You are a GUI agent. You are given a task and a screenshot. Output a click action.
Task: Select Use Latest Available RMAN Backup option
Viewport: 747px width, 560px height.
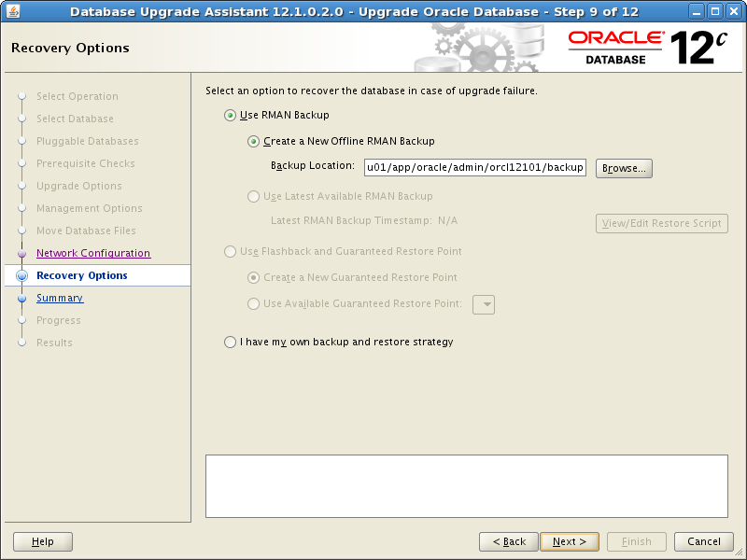pyautogui.click(x=253, y=196)
